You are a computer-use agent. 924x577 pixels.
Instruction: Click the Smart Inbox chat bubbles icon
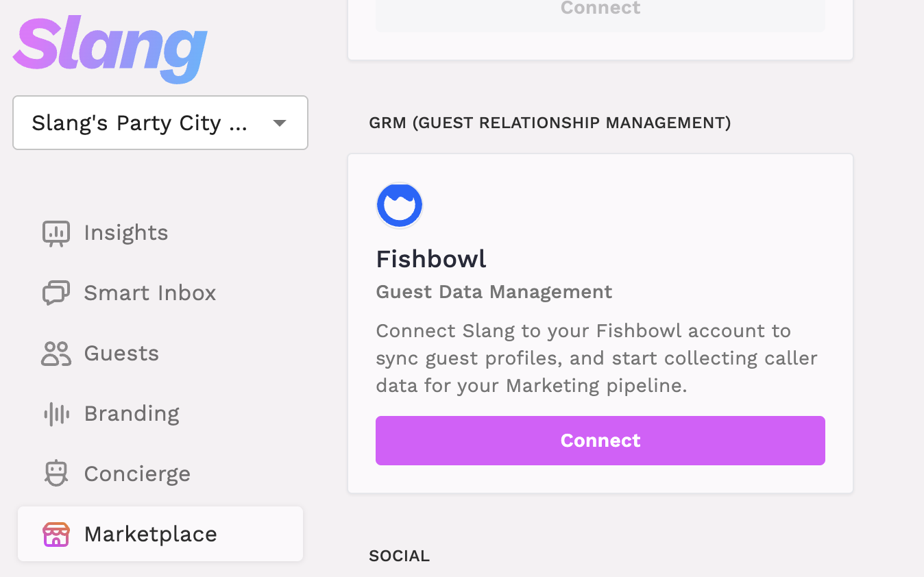(56, 293)
